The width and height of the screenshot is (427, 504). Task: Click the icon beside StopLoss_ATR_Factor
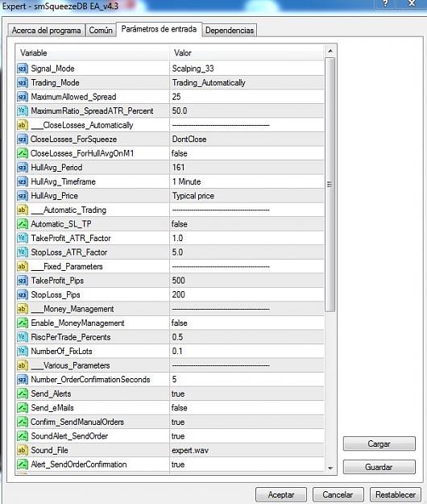(x=23, y=252)
